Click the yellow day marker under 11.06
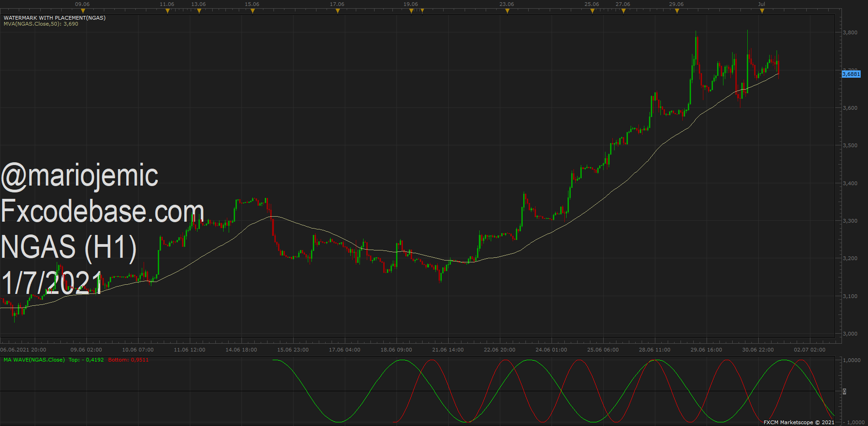The height and width of the screenshot is (426, 868). coord(167,11)
